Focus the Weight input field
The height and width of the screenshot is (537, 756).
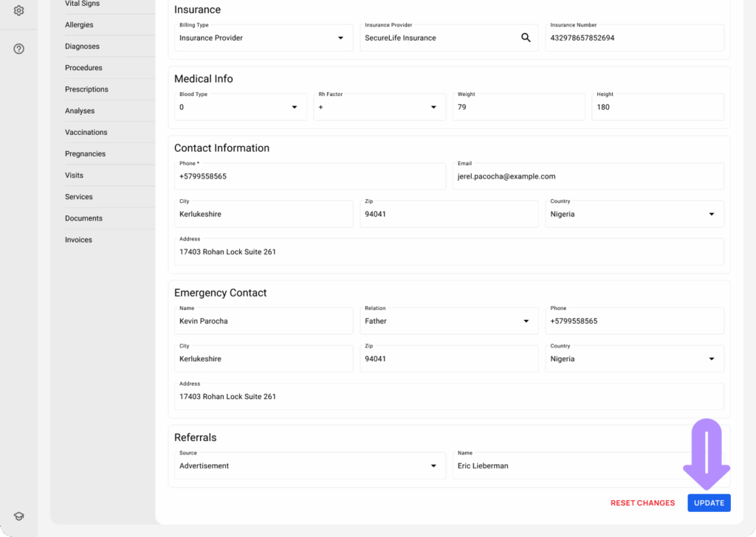(x=520, y=107)
